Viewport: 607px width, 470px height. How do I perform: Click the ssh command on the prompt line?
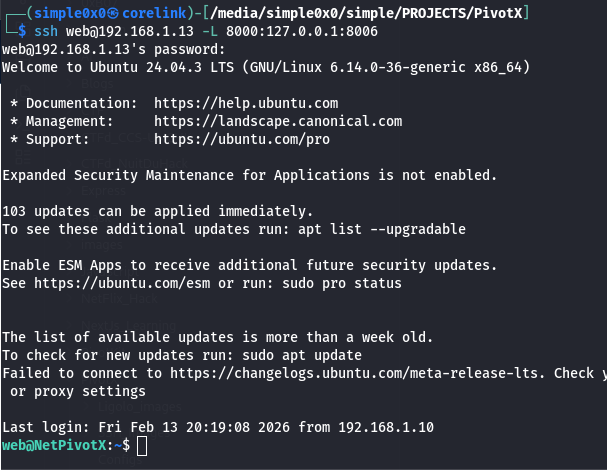[x=48, y=31]
